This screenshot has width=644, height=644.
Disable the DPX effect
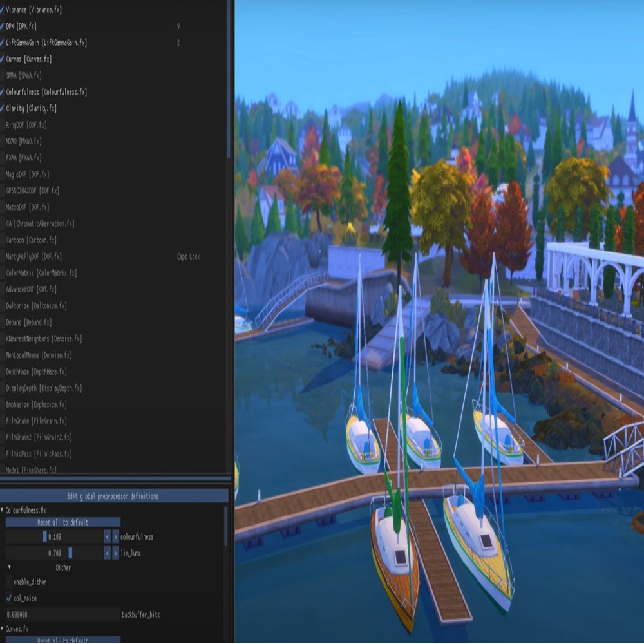coord(2,26)
